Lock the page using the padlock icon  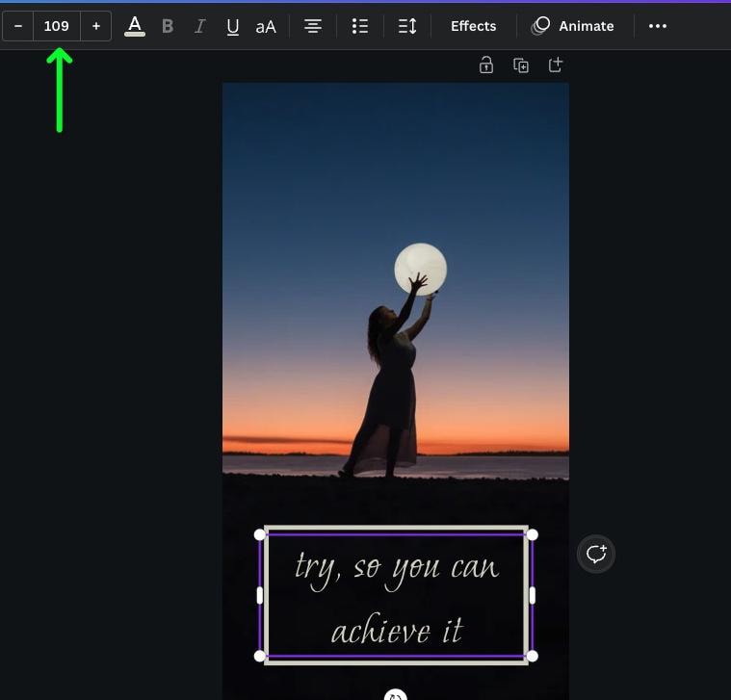click(486, 65)
